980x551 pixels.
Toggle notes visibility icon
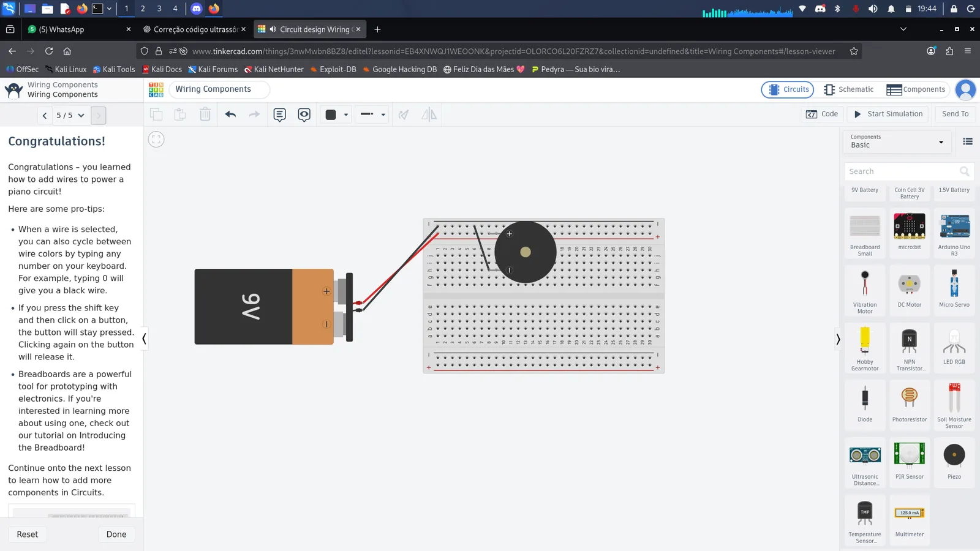tap(304, 114)
